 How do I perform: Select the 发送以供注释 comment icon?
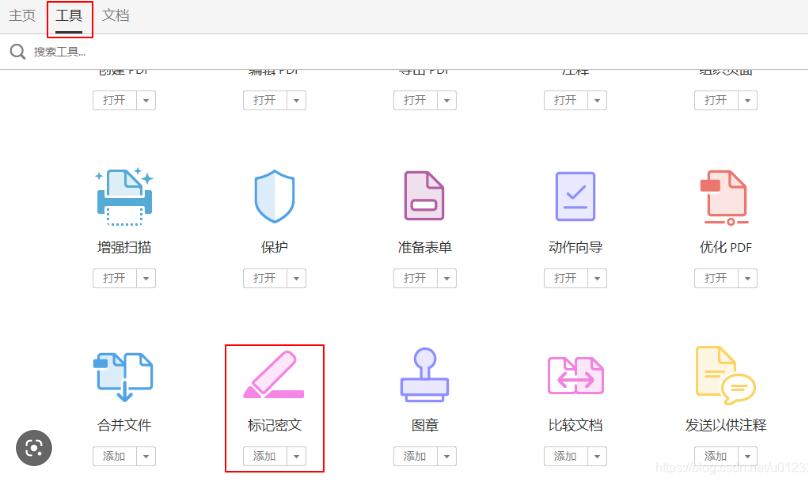[726, 375]
